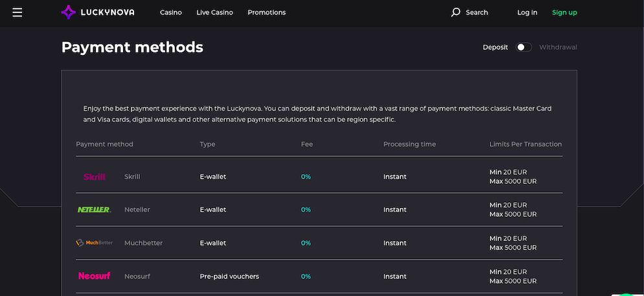Select the Withdrawal label

pos(558,47)
